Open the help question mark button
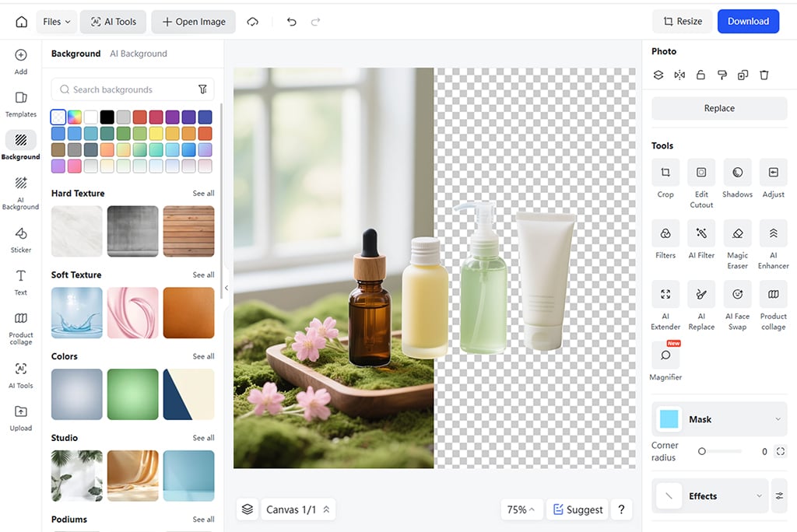 pos(621,509)
